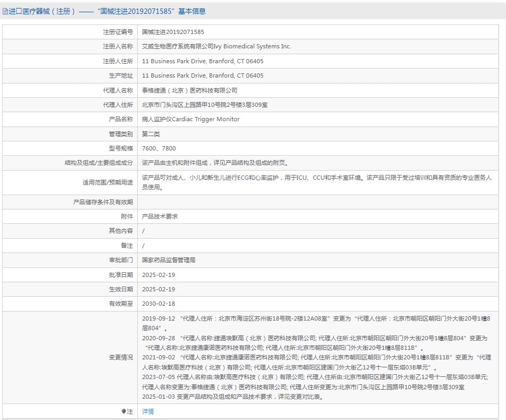Click the 型号规格 label
The width and height of the screenshot is (506, 420).
tap(121, 148)
